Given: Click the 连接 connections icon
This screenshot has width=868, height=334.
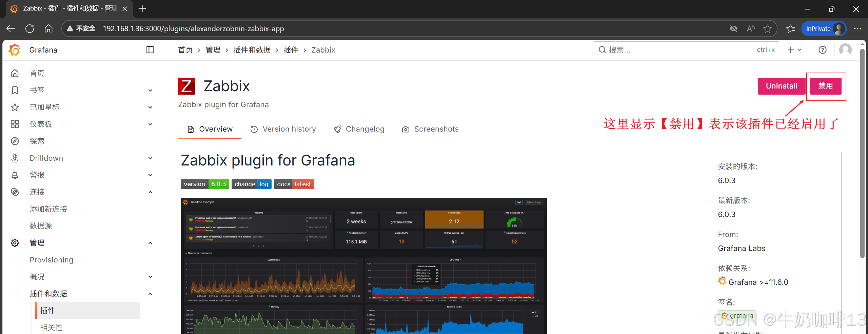Looking at the screenshot, I should tap(15, 192).
